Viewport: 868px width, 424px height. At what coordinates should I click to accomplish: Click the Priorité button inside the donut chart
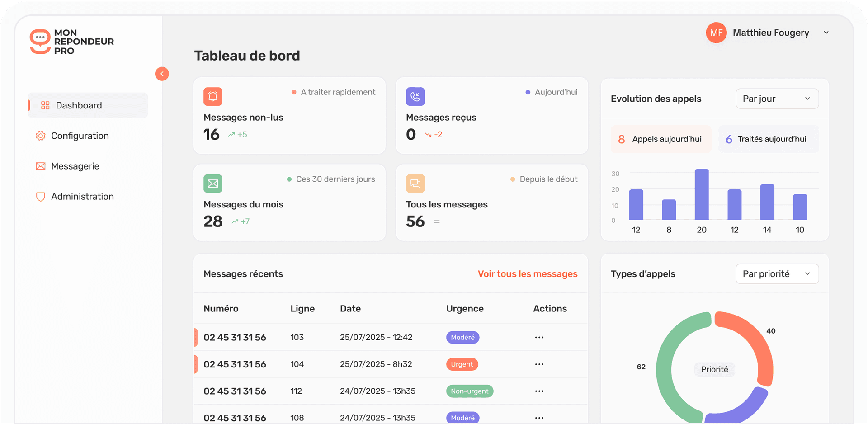[x=714, y=369]
